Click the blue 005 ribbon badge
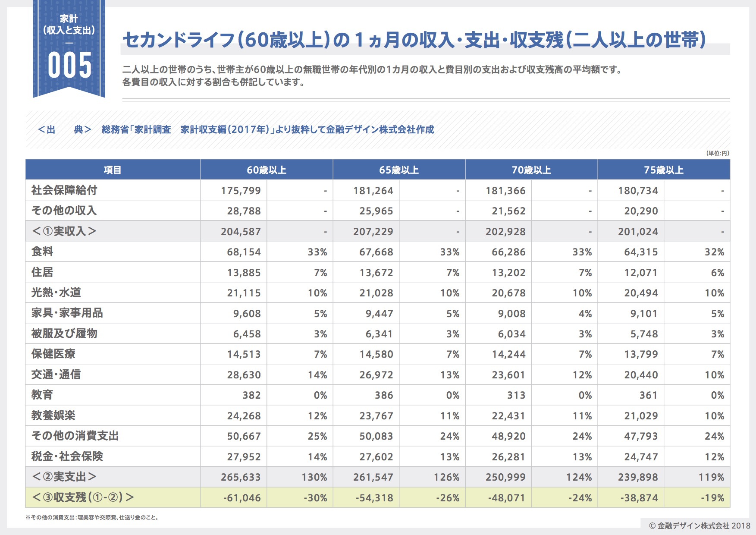The width and height of the screenshot is (756, 535). coord(69,50)
